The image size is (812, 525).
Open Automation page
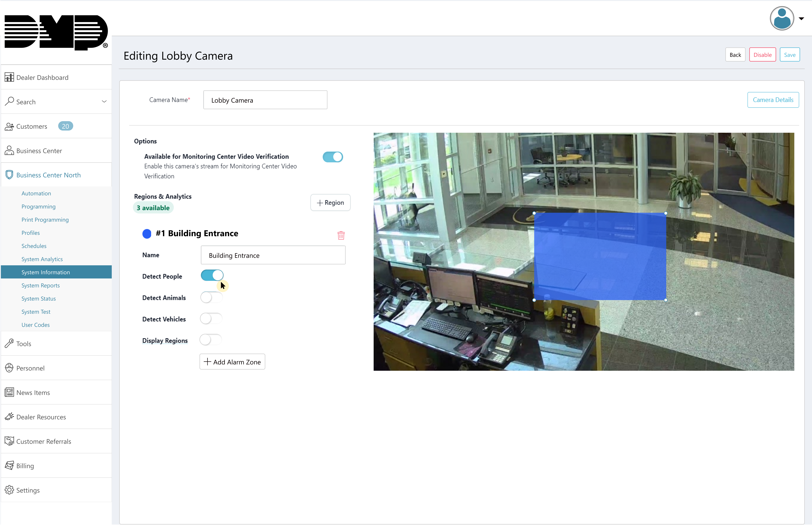pyautogui.click(x=36, y=193)
